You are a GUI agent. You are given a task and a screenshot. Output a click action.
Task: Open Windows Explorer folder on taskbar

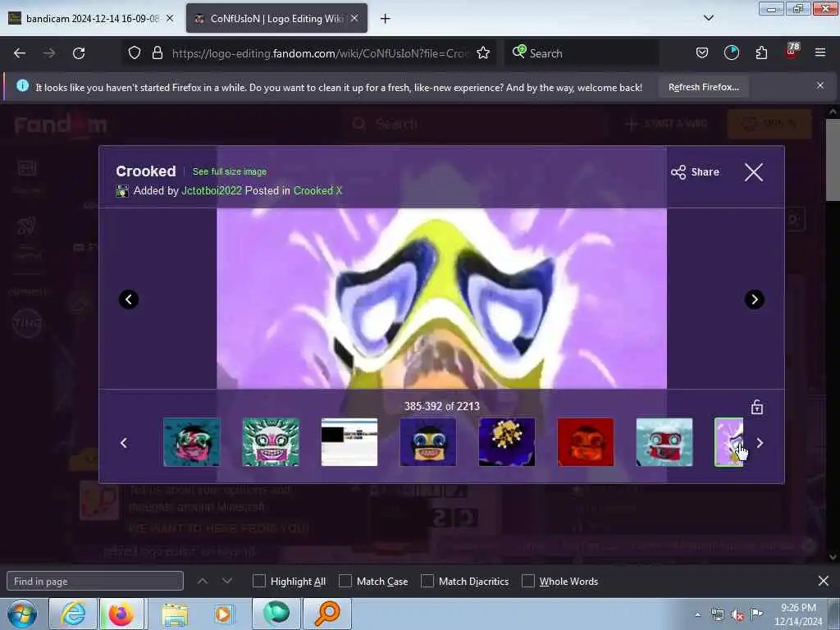click(175, 614)
